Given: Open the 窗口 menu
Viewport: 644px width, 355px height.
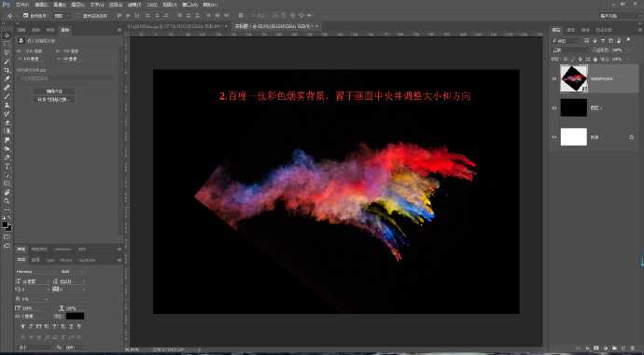Looking at the screenshot, I should 191,5.
